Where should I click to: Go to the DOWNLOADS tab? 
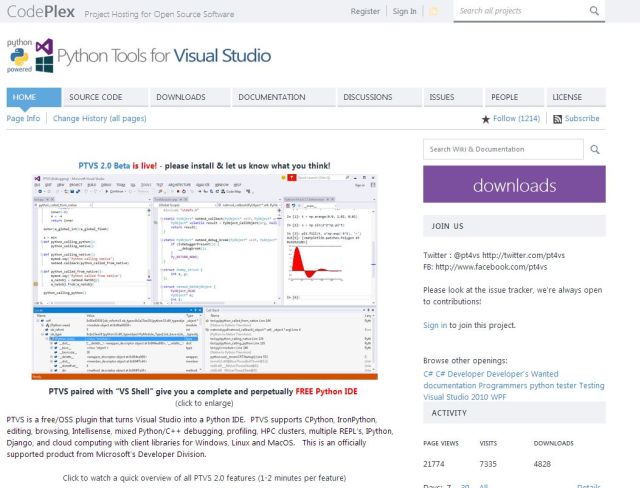coord(190,97)
